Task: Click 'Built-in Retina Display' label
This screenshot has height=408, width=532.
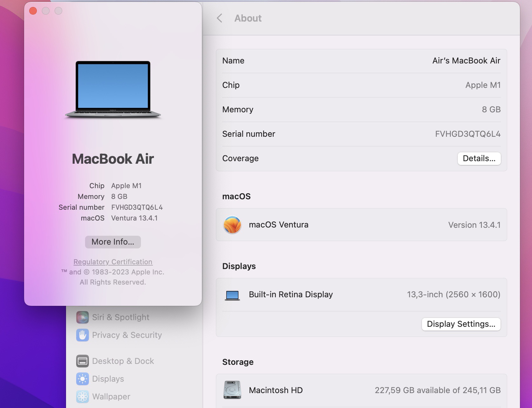Action: 291,294
